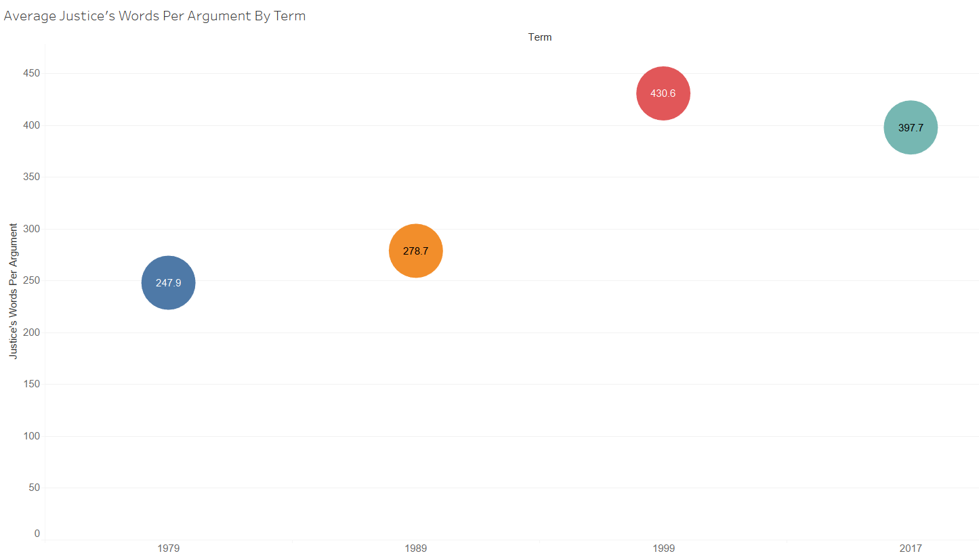Click the 1999 term axis label

[663, 548]
